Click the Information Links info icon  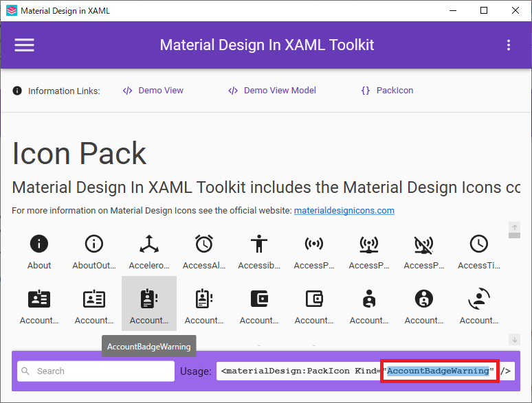click(x=17, y=91)
